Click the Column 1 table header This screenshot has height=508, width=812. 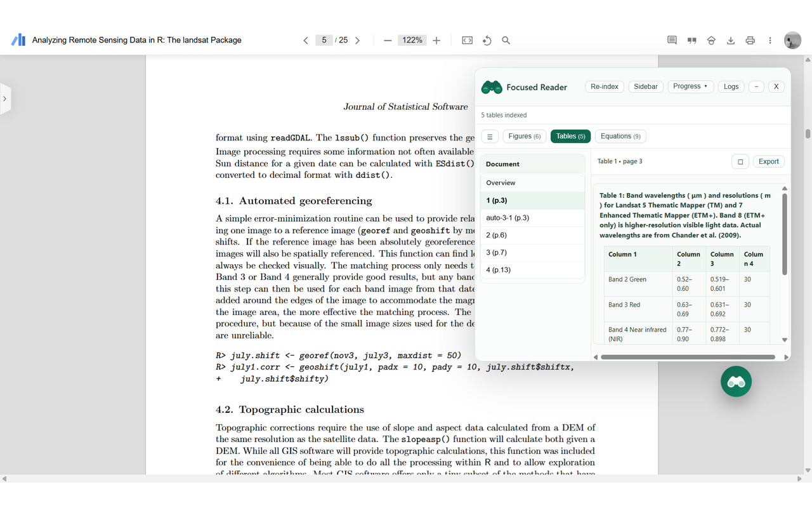pos(638,259)
